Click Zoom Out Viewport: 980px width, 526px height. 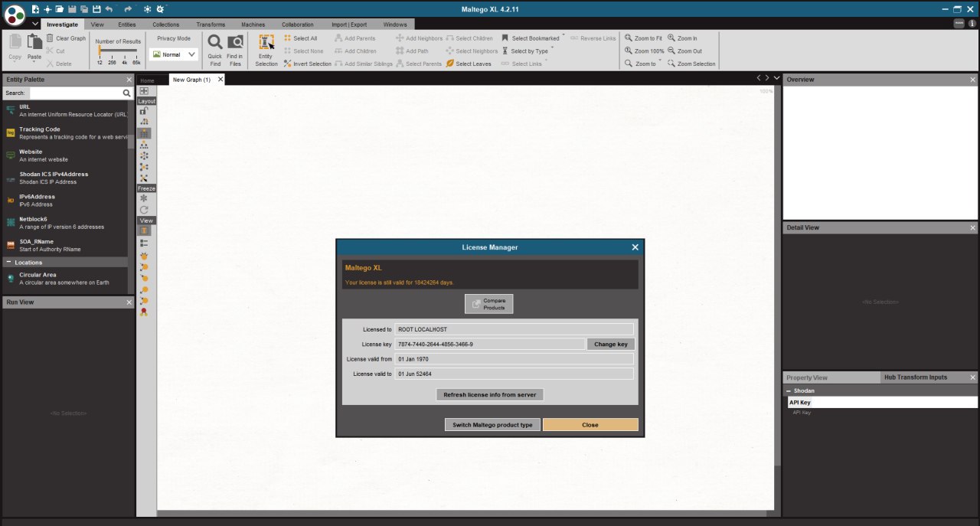tap(684, 51)
